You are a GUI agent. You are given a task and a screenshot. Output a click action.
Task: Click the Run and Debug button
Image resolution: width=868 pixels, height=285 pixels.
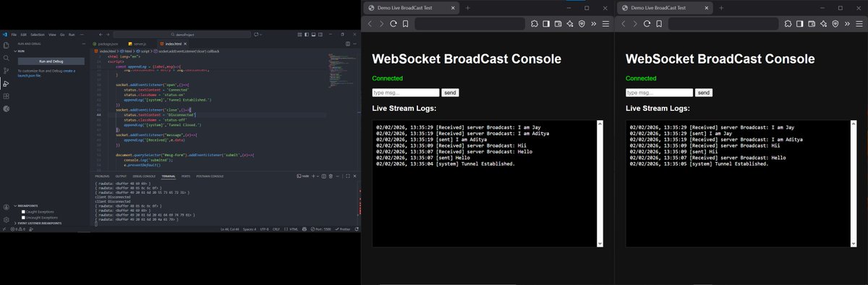51,61
